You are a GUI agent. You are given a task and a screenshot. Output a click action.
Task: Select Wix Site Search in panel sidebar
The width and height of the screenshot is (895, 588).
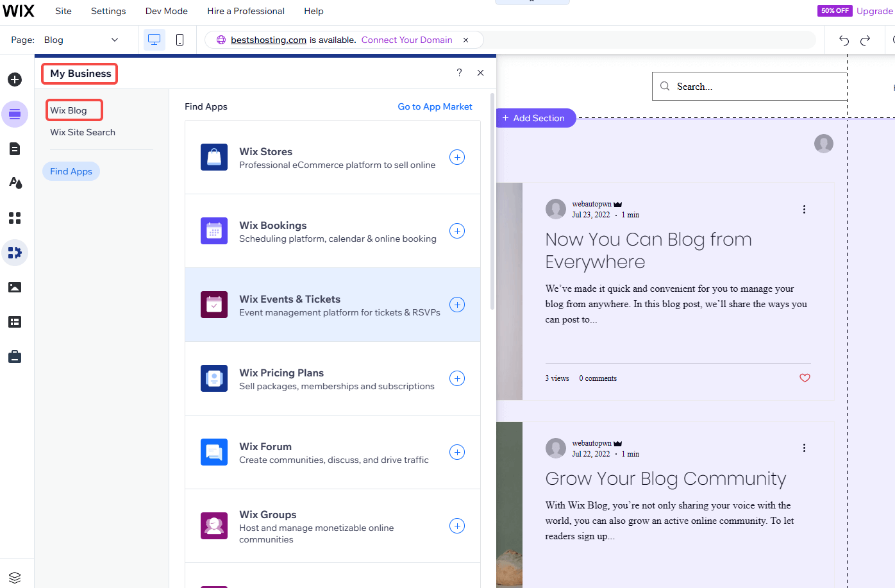[x=83, y=132]
